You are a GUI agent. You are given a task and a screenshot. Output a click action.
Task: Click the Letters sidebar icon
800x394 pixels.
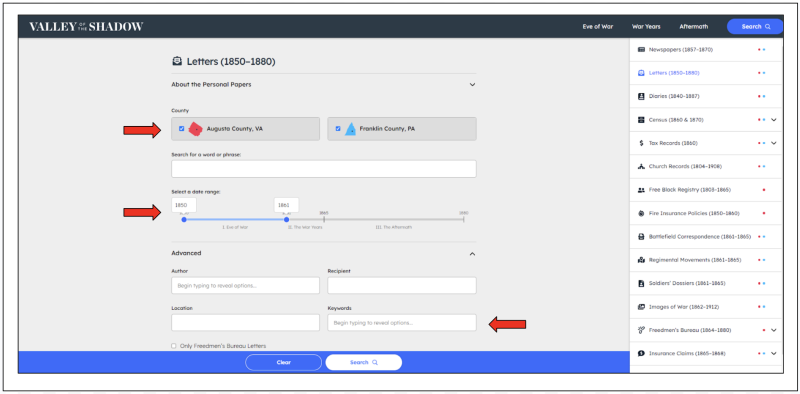click(641, 73)
